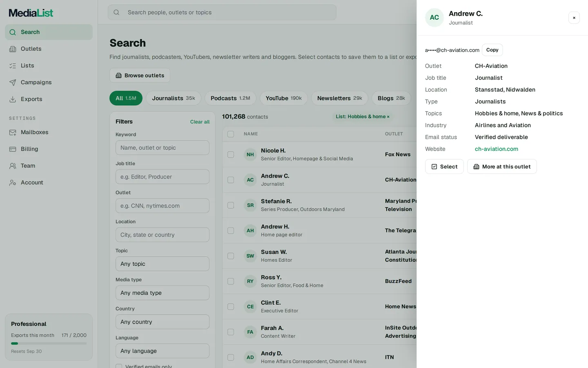Screen dimensions: 588x368
Task: Click the Billing card icon
Action: point(13,149)
